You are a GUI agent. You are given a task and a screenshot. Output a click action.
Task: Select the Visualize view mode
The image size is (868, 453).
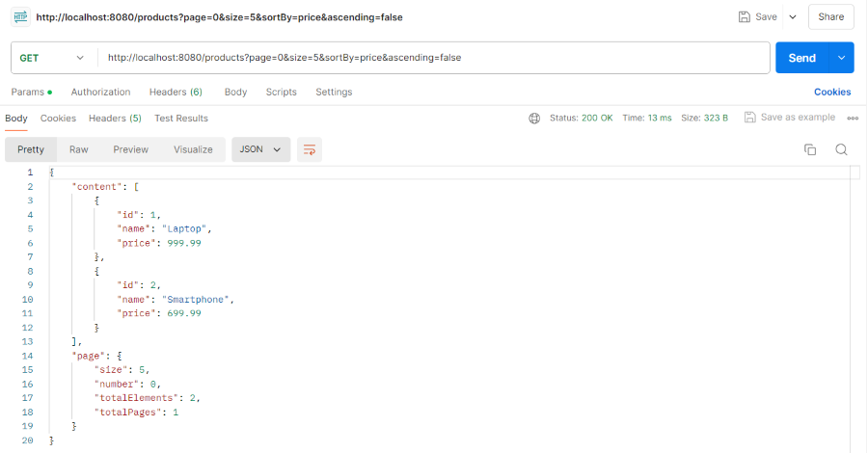(x=193, y=149)
